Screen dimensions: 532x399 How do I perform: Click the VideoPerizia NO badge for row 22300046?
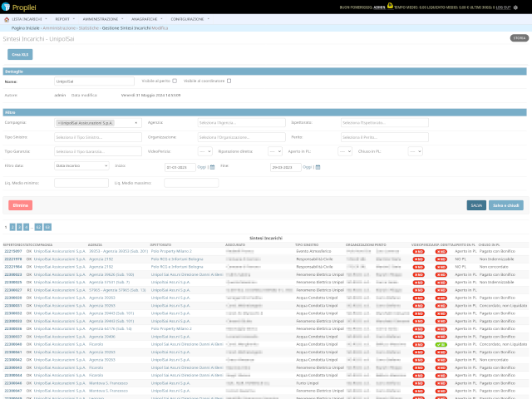tap(418, 383)
